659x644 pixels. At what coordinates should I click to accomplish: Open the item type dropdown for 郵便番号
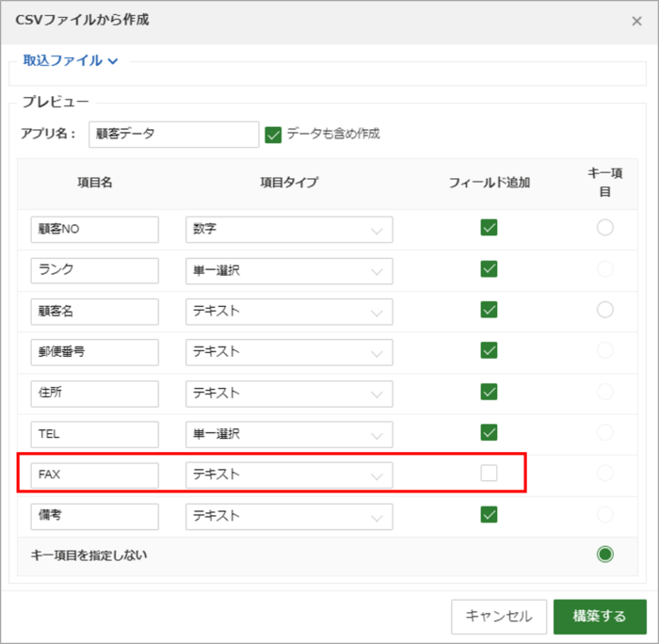click(289, 352)
